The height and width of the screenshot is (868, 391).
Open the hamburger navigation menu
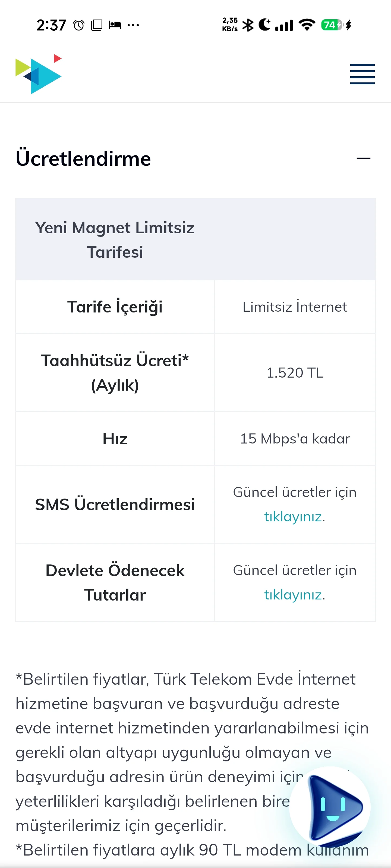362,74
